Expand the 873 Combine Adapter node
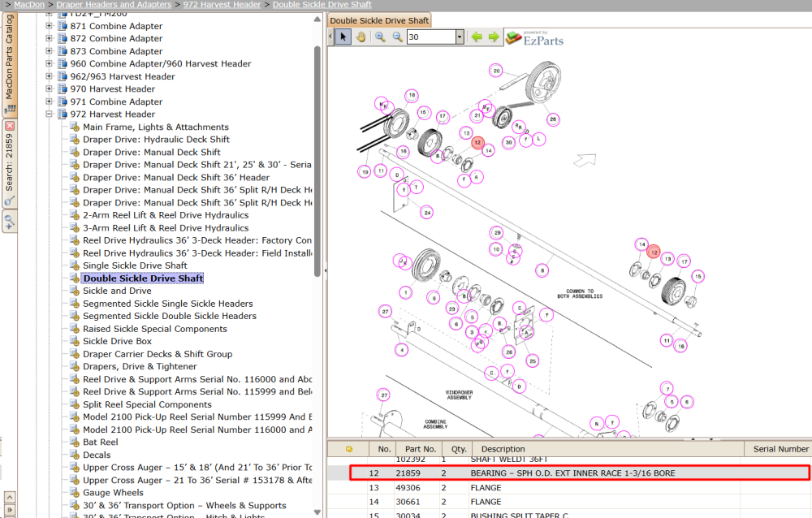Screen dimensions: 812x518 click(x=49, y=51)
